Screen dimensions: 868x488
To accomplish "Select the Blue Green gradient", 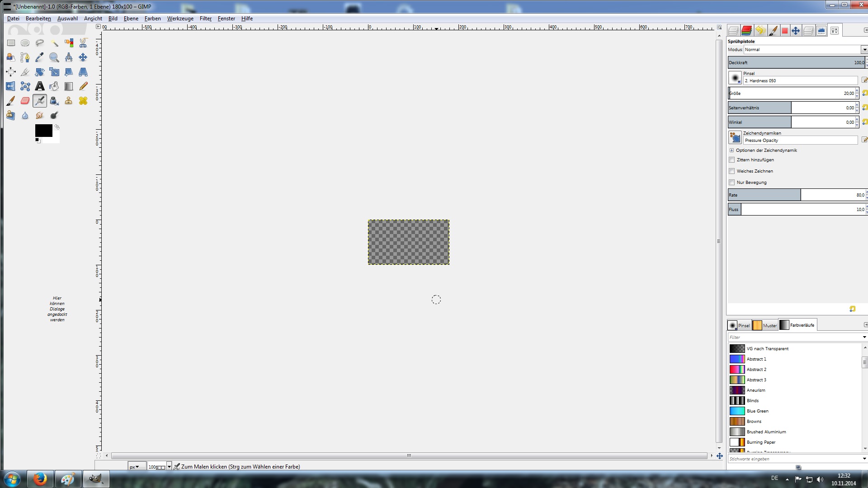I will [x=757, y=411].
